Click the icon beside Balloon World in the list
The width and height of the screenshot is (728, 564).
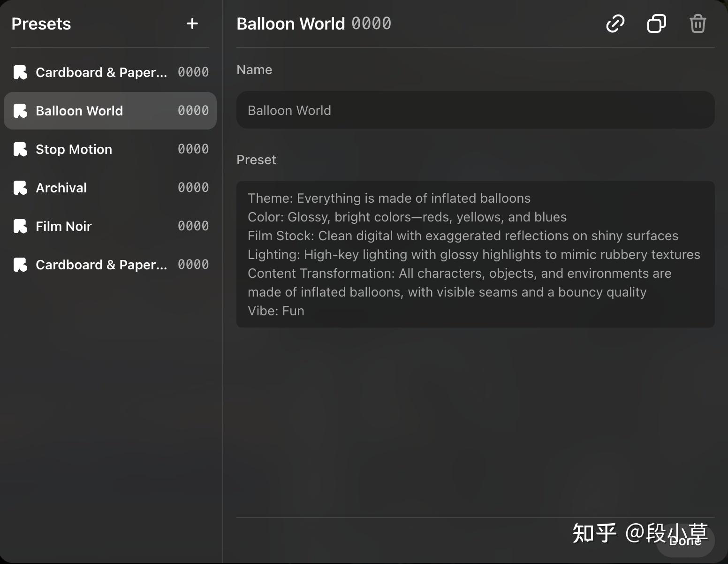(x=20, y=111)
